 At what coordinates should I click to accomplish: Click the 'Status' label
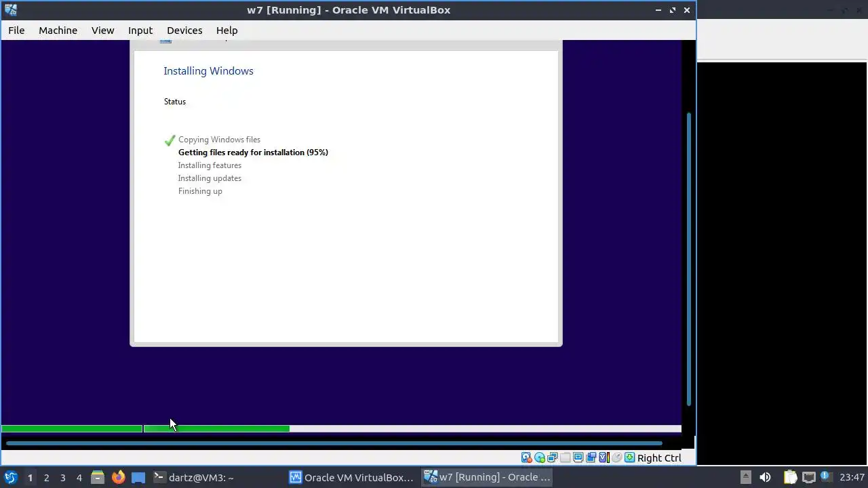(175, 102)
